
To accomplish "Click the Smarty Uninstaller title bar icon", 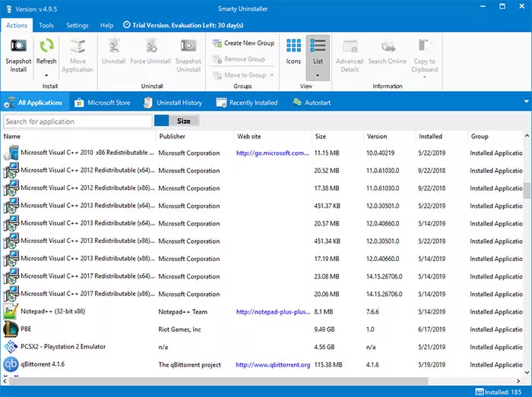I will [x=9, y=9].
